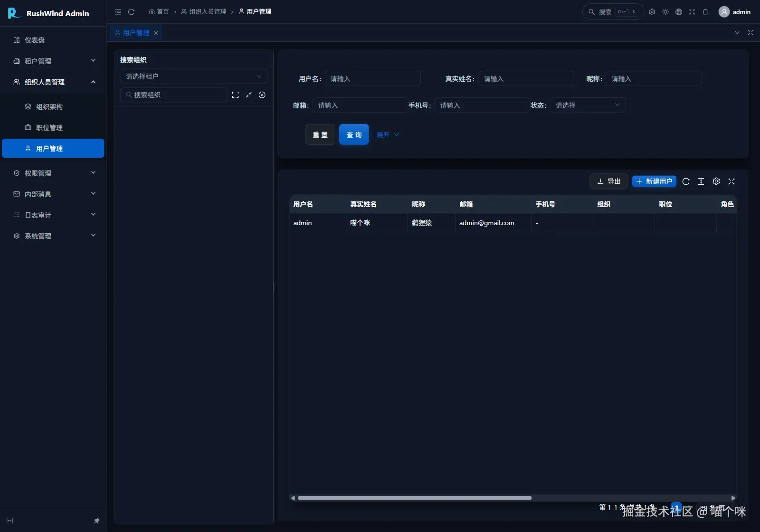Screen dimensions: 760x532
Task: Toggle the table fullscreen icon
Action: click(x=731, y=181)
